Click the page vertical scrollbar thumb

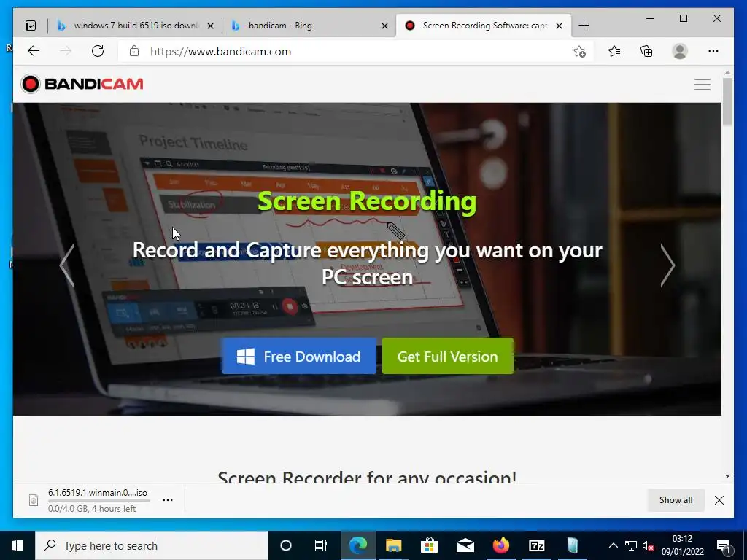[727, 101]
